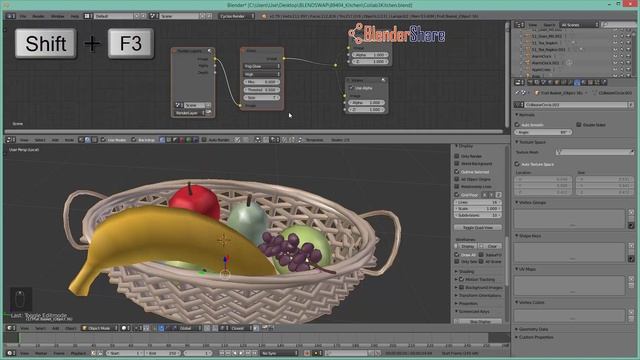Open the Vertex Groups specials down-arrow icon
Image resolution: width=640 pixels, height=360 pixels.
pyautogui.click(x=631, y=226)
